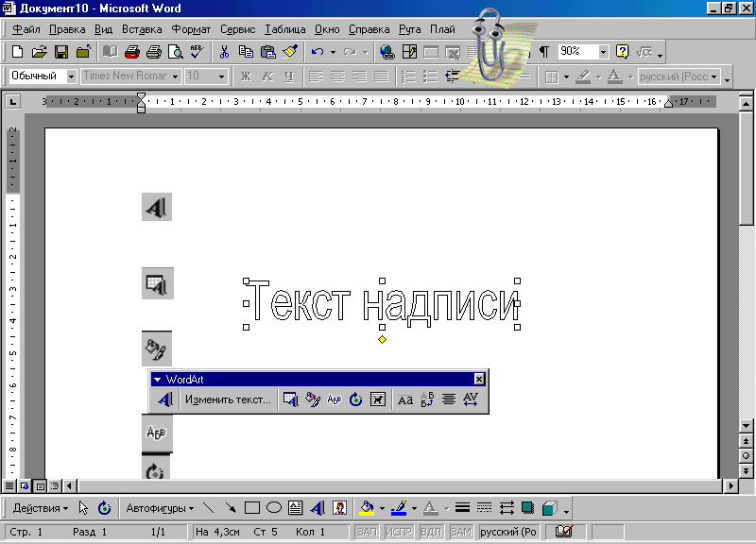Open the Файл menu
The image size is (756, 544).
click(x=26, y=29)
